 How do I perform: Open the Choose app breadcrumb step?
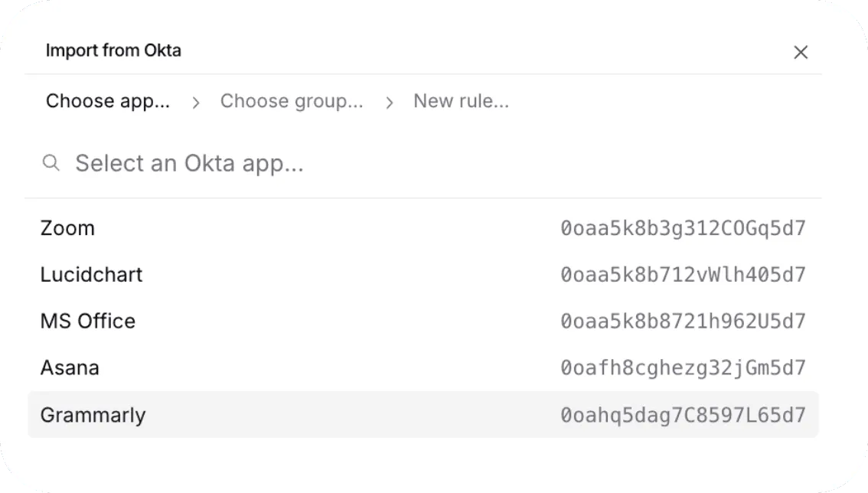(x=107, y=100)
